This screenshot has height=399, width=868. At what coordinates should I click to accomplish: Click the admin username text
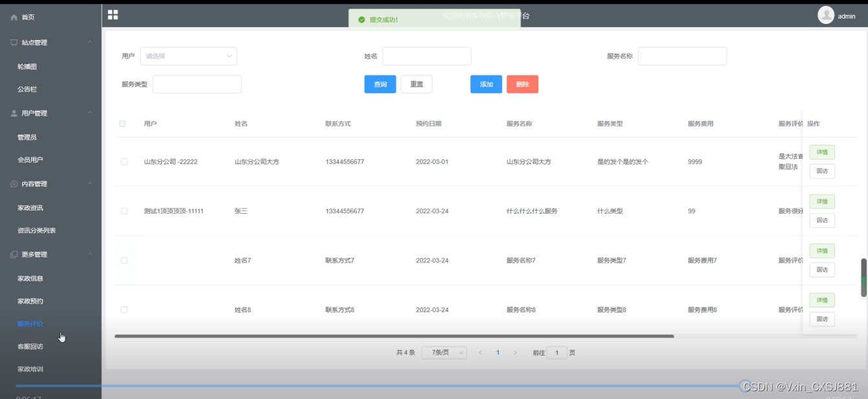(847, 16)
